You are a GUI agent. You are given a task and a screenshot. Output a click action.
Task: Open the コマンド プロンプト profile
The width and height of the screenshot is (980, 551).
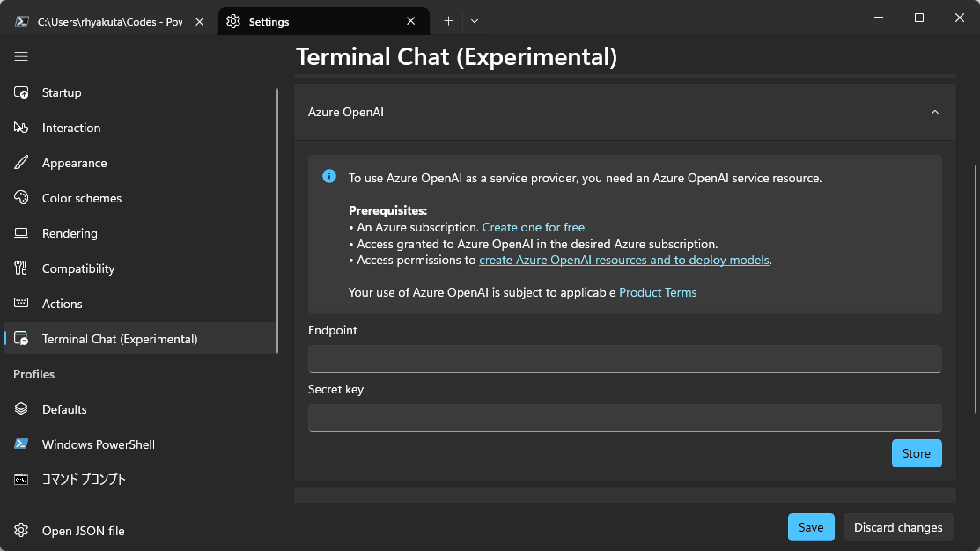pyautogui.click(x=140, y=479)
